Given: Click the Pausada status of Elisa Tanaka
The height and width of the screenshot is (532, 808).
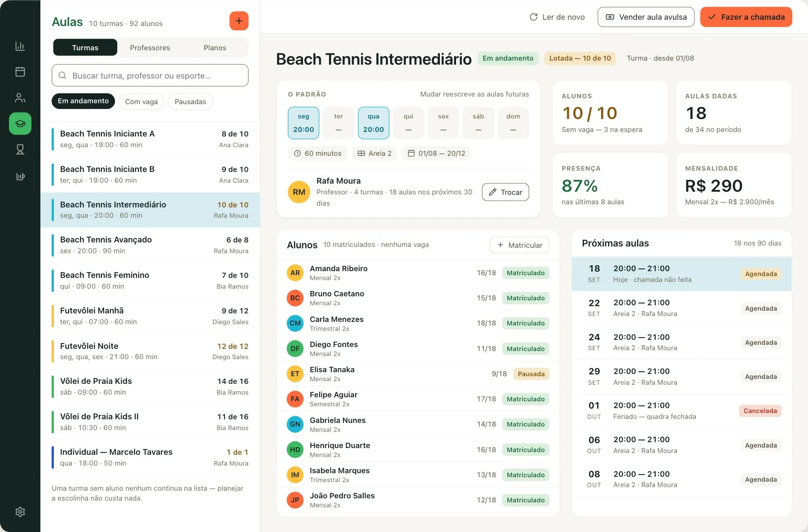Looking at the screenshot, I should [531, 374].
